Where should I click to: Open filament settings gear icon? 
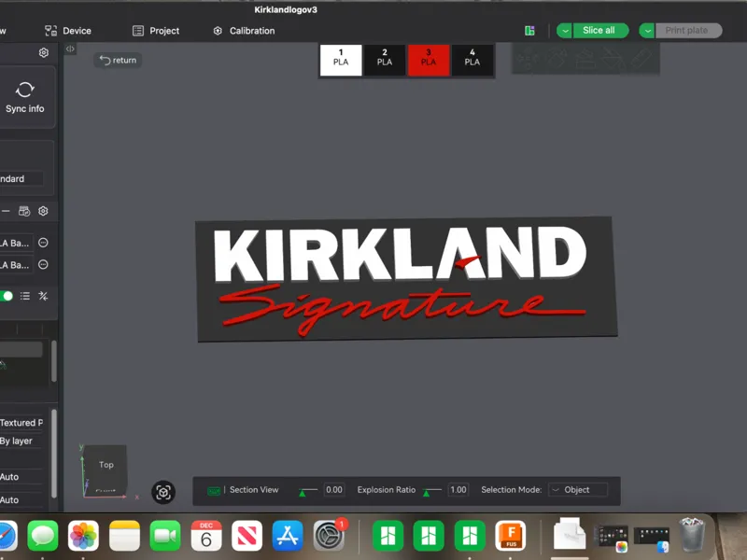coord(43,211)
